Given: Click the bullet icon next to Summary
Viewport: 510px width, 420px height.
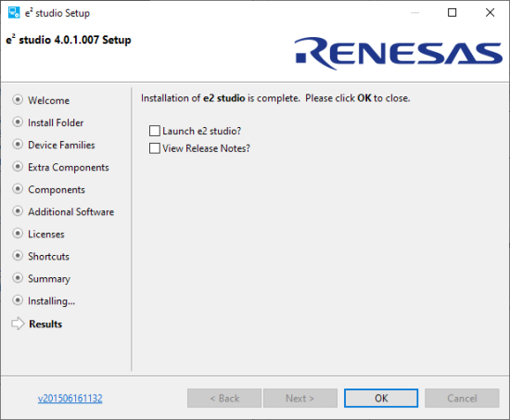Looking at the screenshot, I should tap(18, 278).
